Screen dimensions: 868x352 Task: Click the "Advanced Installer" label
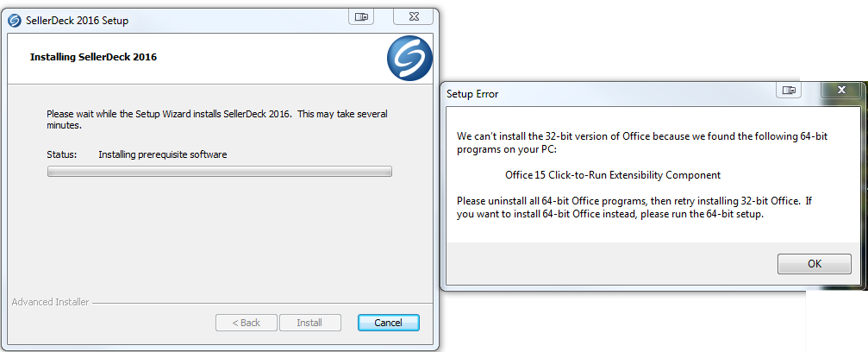point(48,302)
